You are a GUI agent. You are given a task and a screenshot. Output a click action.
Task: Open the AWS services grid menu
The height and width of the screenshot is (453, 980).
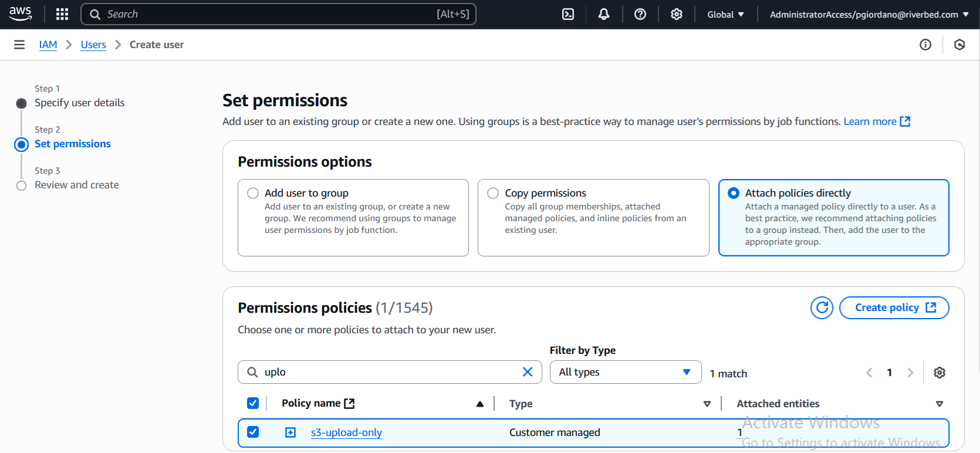(62, 14)
